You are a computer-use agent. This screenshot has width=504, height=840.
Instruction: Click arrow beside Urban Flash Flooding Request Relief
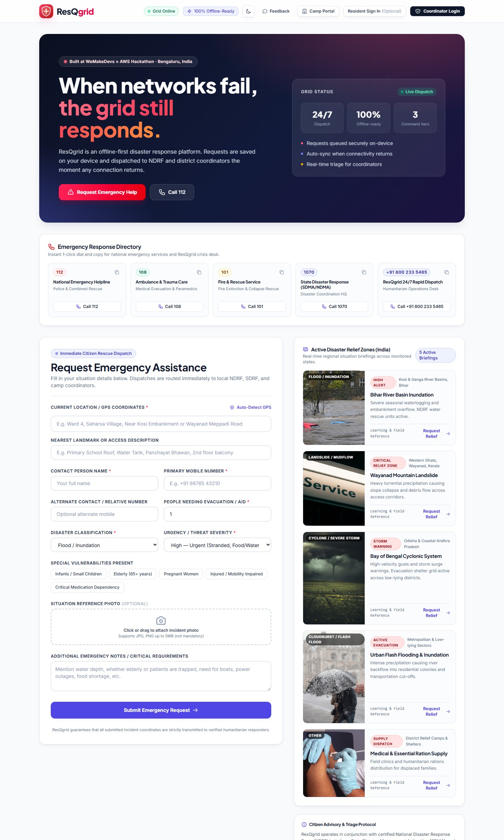pyautogui.click(x=448, y=712)
